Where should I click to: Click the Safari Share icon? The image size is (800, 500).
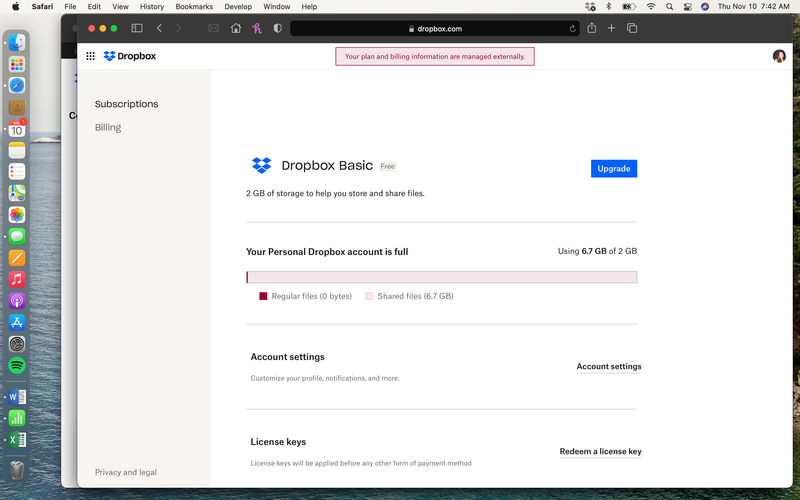point(592,28)
